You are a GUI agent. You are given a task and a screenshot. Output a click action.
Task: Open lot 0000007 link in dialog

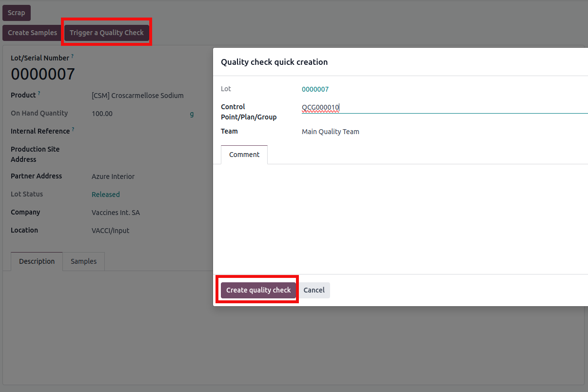point(315,89)
